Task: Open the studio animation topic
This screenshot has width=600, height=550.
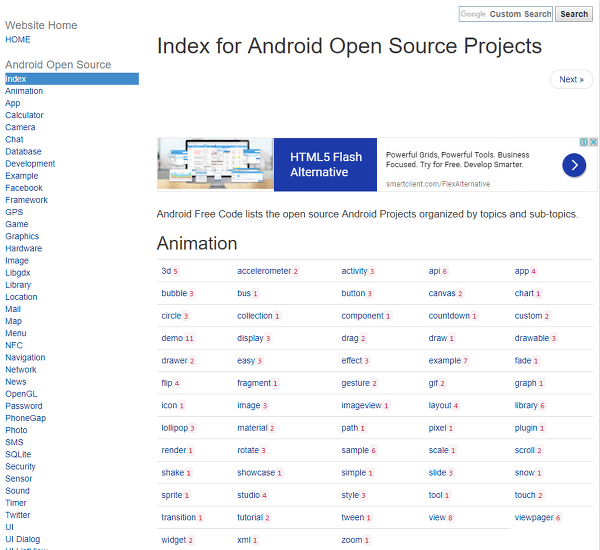Action: tap(249, 495)
